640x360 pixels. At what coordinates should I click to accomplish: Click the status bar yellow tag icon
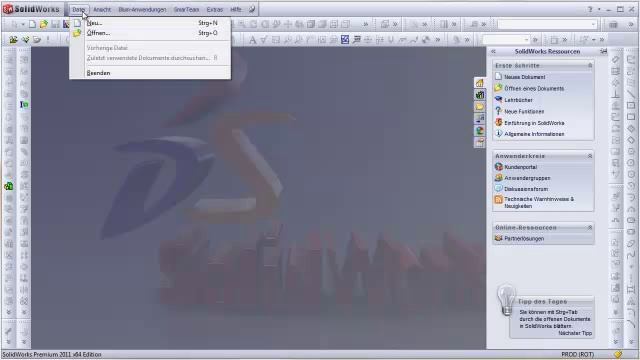pos(618,354)
